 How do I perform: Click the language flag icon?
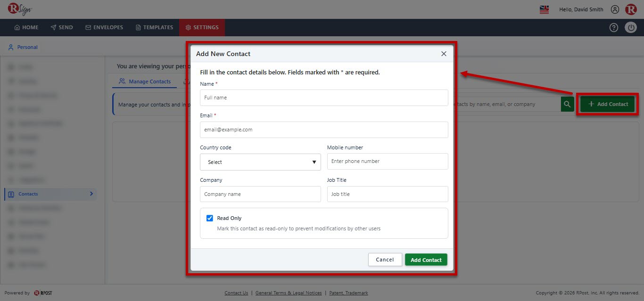coord(544,9)
